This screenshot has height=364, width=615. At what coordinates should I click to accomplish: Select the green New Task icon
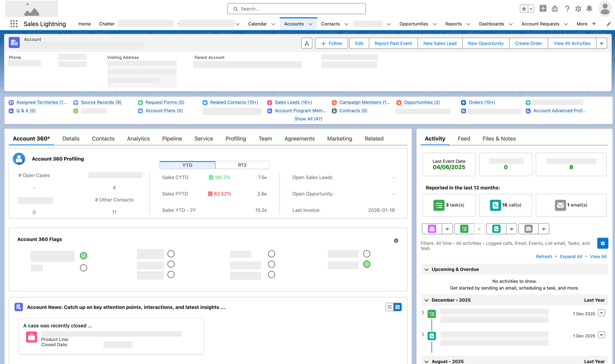(464, 229)
